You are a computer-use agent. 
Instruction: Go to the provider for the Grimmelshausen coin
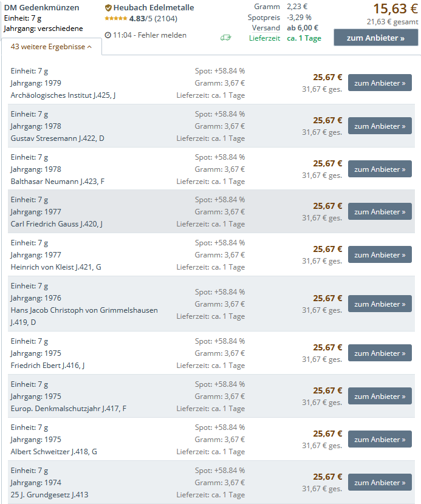click(x=380, y=304)
